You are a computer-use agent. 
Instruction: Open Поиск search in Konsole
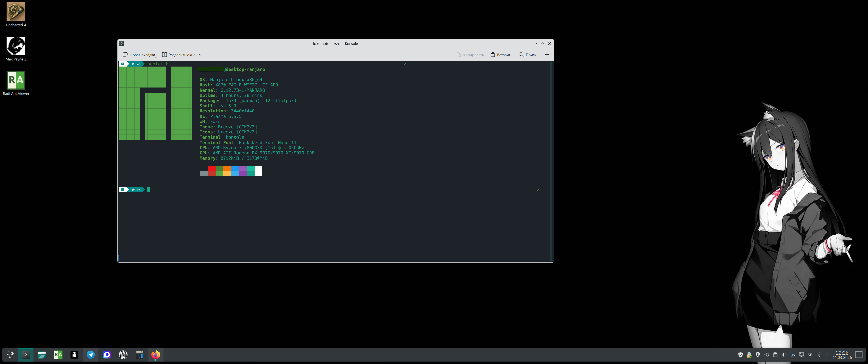[x=529, y=55]
